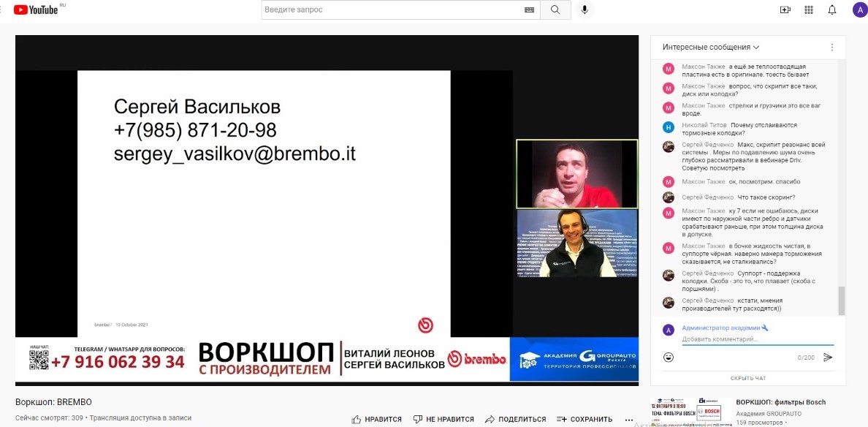The height and width of the screenshot is (427, 868).
Task: Open the emoji picker in chat
Action: [x=668, y=358]
